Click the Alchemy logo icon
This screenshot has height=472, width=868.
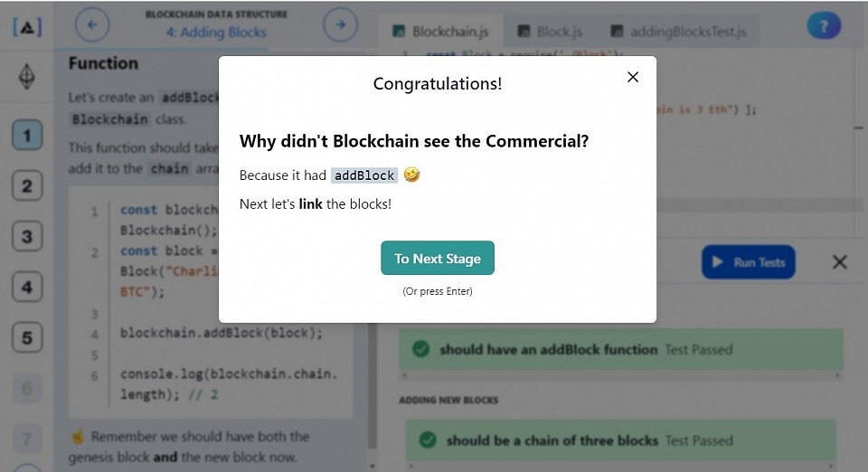[x=27, y=27]
